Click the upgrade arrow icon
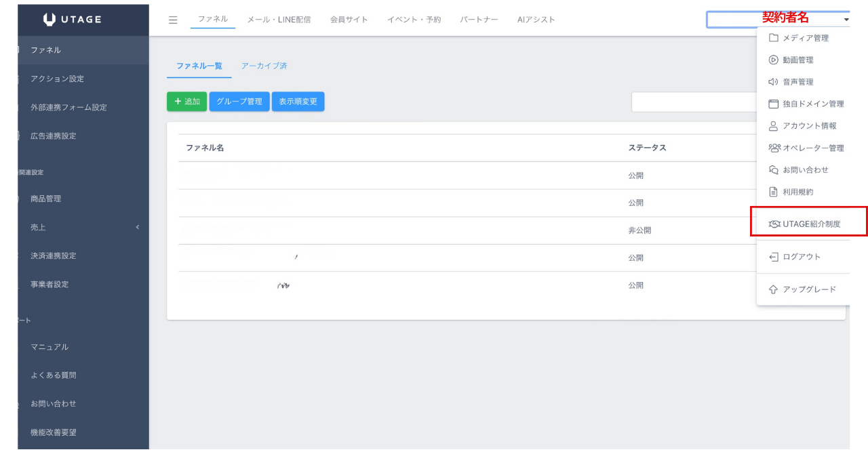The image size is (868, 454). tap(773, 289)
